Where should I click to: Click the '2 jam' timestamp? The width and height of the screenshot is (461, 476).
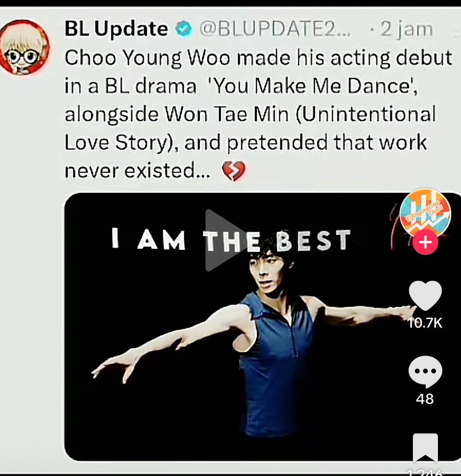tap(406, 29)
